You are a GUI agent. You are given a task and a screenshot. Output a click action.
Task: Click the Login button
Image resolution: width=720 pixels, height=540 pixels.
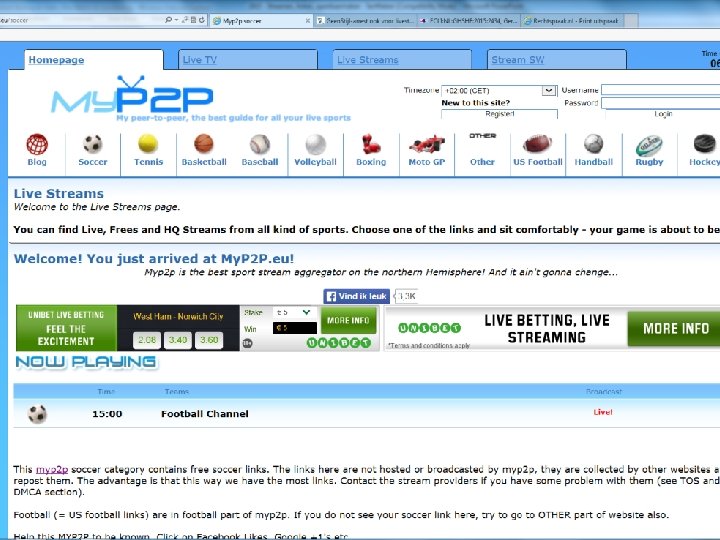point(663,114)
